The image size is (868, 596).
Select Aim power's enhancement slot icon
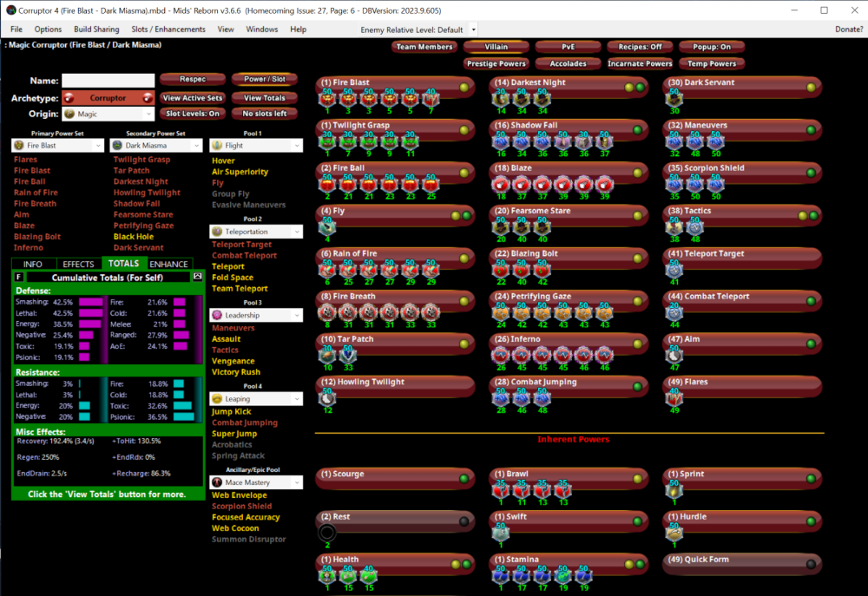click(x=674, y=353)
